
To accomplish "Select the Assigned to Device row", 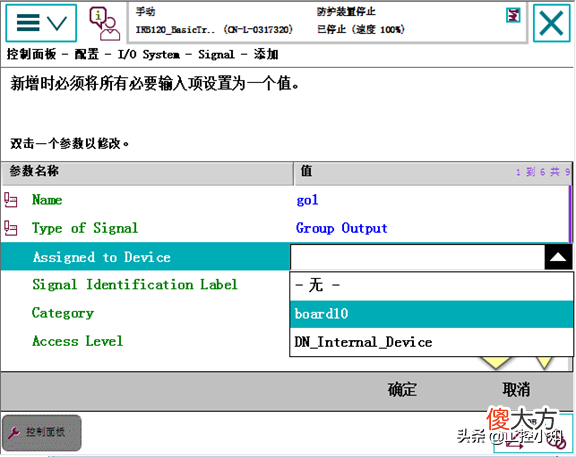I will 145,256.
